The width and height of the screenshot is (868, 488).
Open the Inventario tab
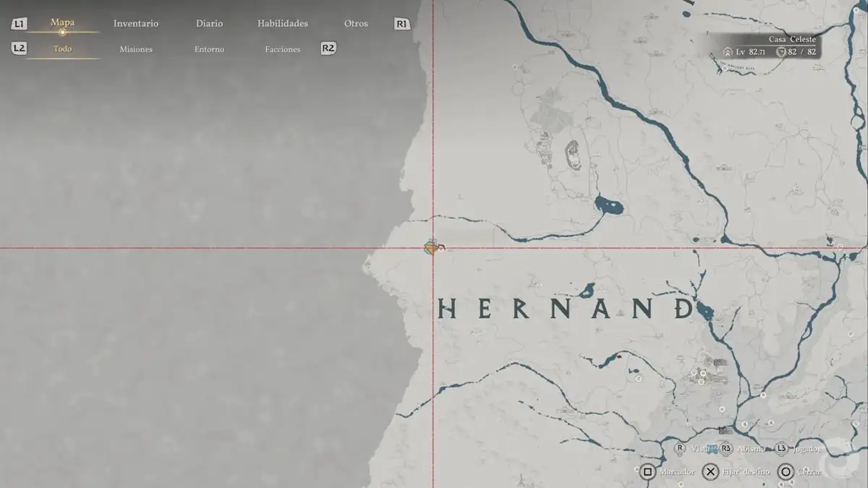(x=136, y=23)
